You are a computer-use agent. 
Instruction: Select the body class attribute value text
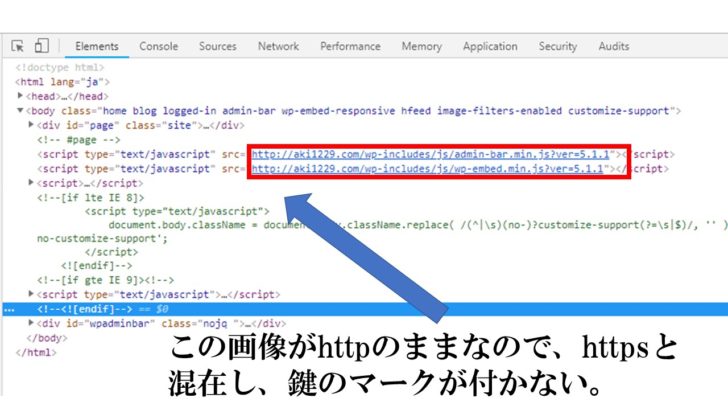pos(386,111)
